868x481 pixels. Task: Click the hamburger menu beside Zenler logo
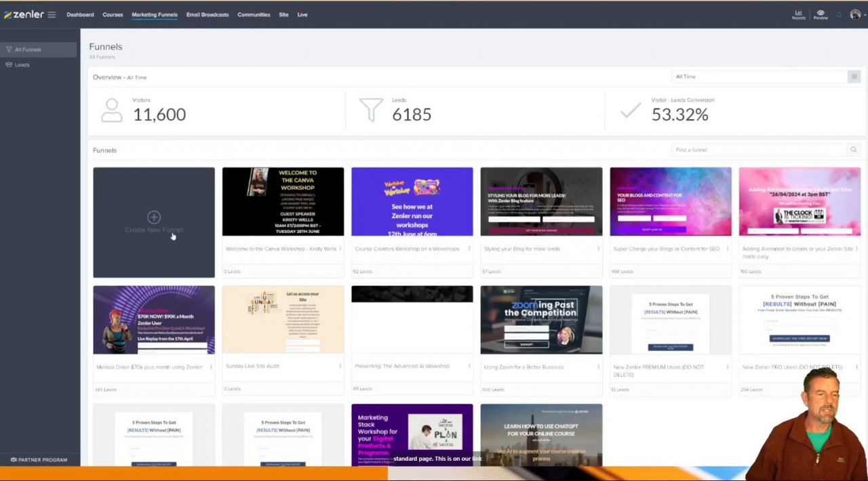tap(52, 14)
